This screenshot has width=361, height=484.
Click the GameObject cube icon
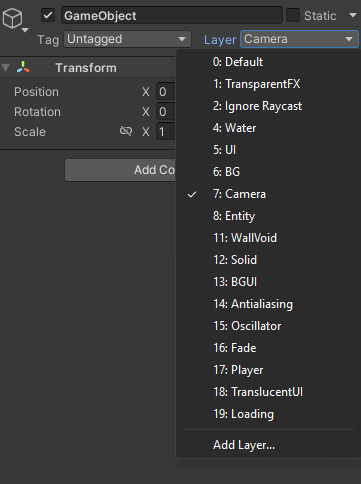click(13, 18)
